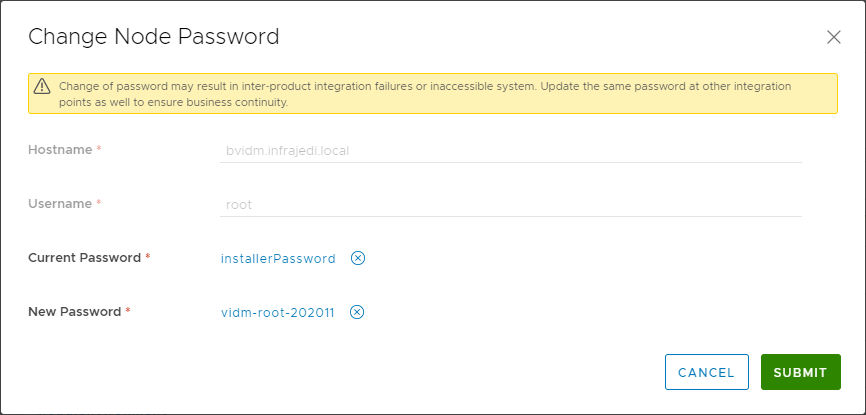Click the required asterisk next to Username
This screenshot has height=415, width=866.
pyautogui.click(x=99, y=203)
